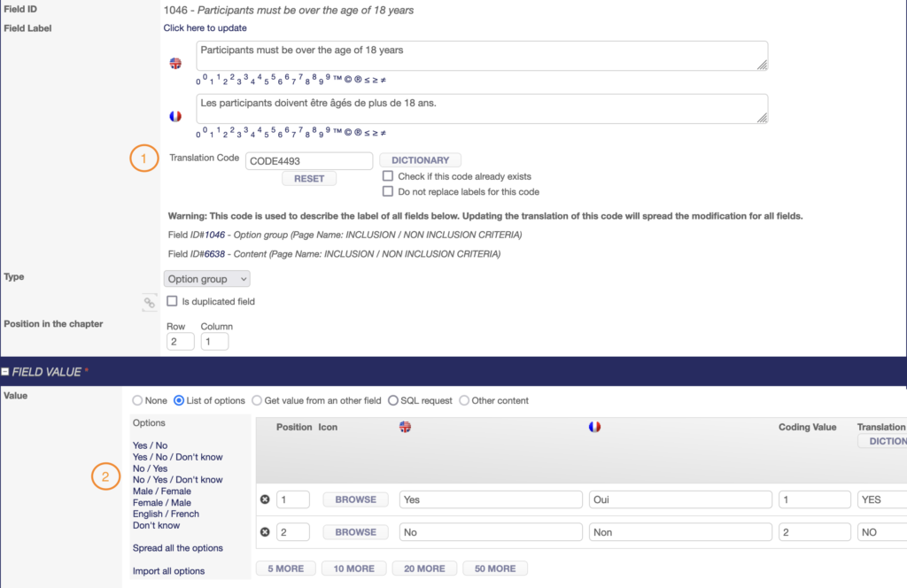The height and width of the screenshot is (588, 907).
Task: Insert the ≠ symbol under the French label
Action: [x=382, y=133]
